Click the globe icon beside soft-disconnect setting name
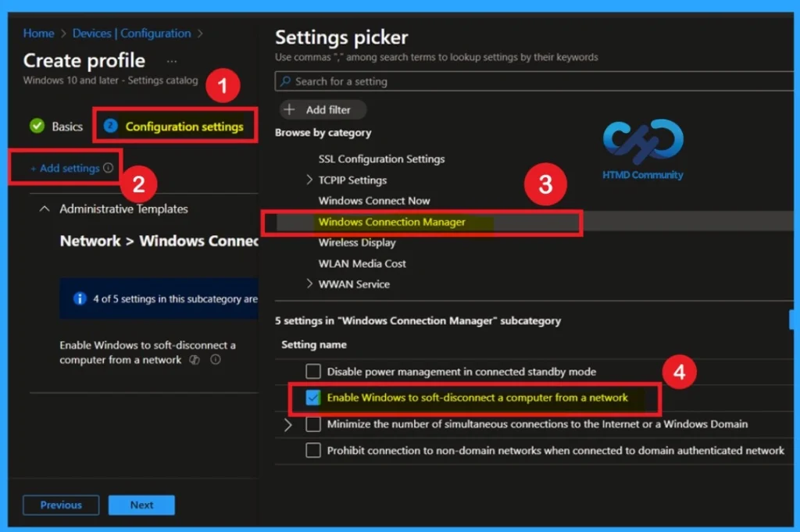Image resolution: width=800 pixels, height=532 pixels. coord(194,359)
